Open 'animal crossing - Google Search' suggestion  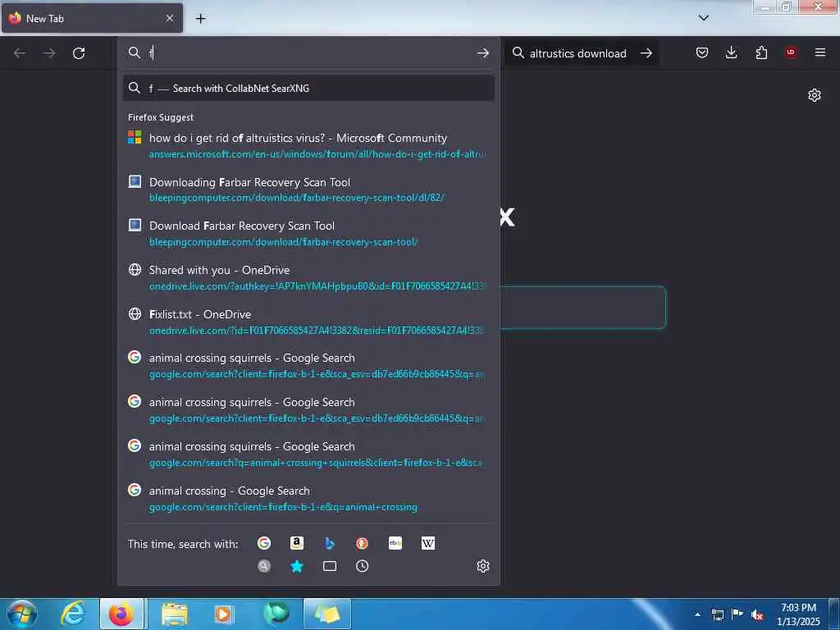(308, 498)
